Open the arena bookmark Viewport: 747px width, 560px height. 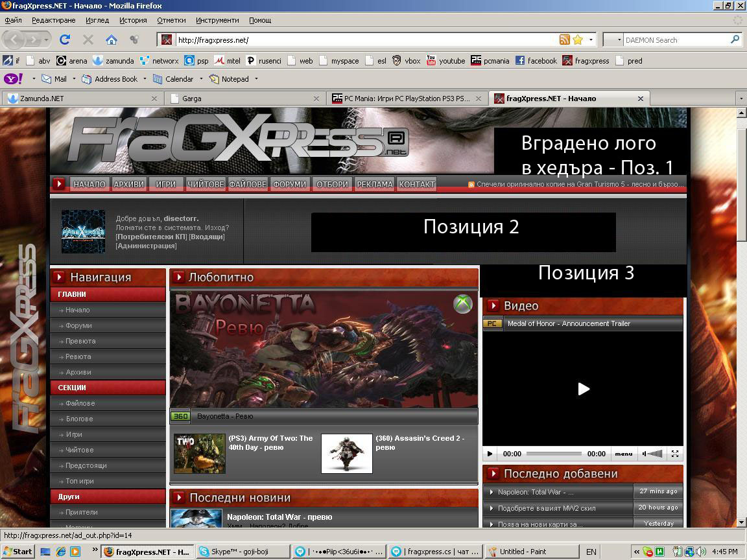[x=72, y=60]
